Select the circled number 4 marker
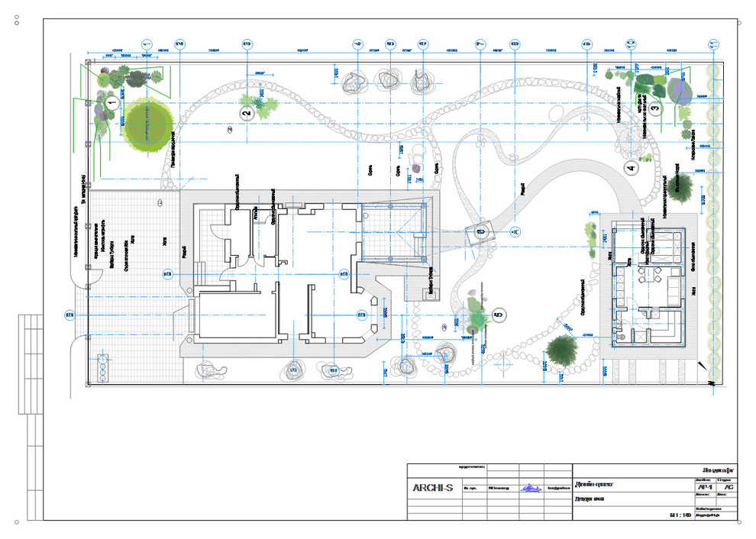Viewport: 756px width, 539px height. [x=630, y=167]
